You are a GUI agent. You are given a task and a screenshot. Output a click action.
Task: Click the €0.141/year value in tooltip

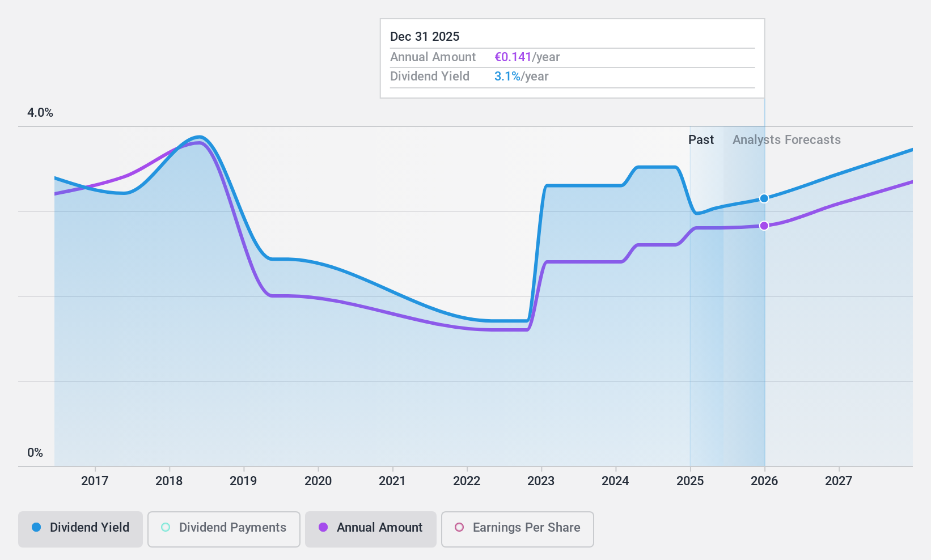tap(527, 57)
